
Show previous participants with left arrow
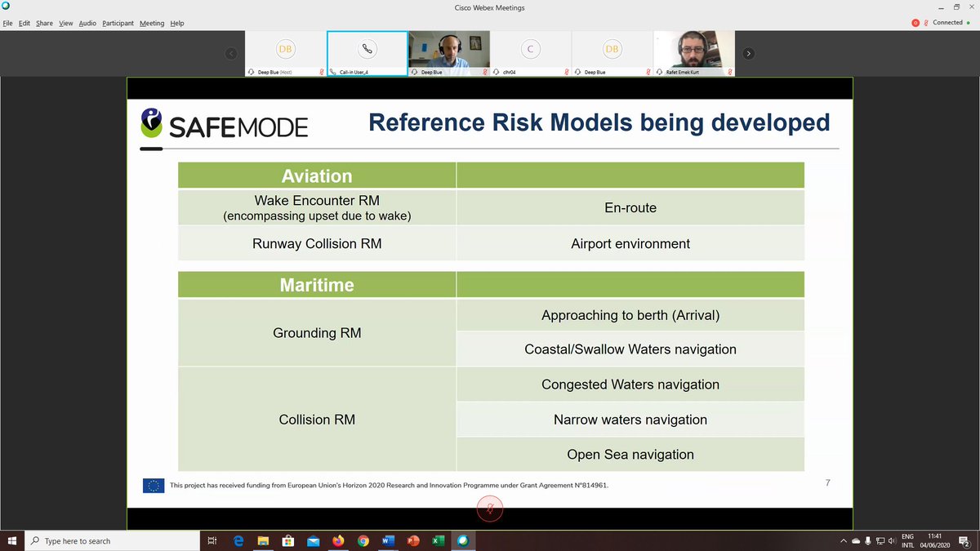[x=231, y=54]
